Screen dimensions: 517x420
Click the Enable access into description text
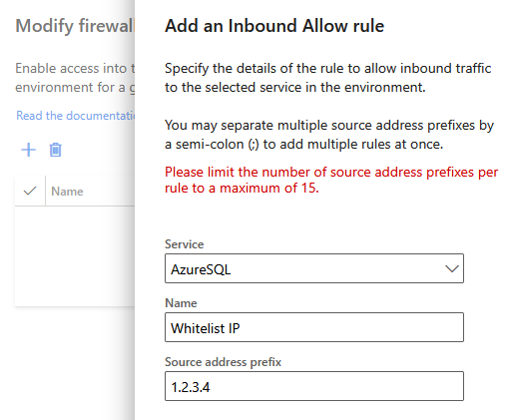(75, 78)
